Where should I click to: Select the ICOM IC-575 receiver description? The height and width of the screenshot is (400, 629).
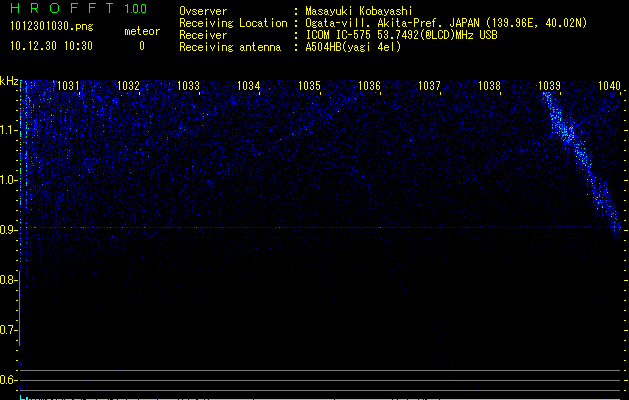click(401, 35)
